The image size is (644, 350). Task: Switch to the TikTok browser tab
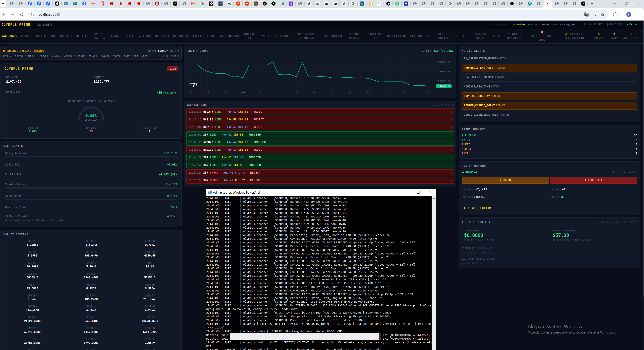[x=57, y=4]
